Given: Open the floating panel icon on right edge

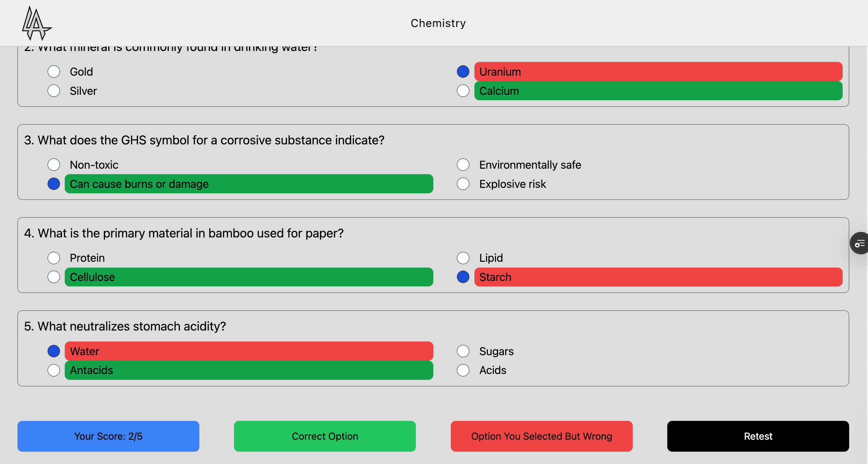Looking at the screenshot, I should point(860,243).
